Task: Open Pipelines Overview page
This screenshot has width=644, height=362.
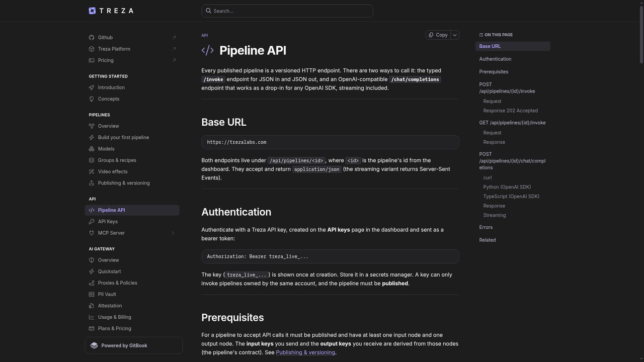Action: (132, 126)
